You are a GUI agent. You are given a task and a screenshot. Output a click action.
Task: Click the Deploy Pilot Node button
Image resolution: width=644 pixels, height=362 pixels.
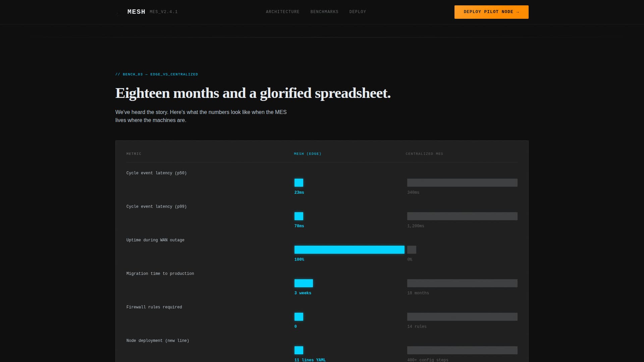click(491, 12)
